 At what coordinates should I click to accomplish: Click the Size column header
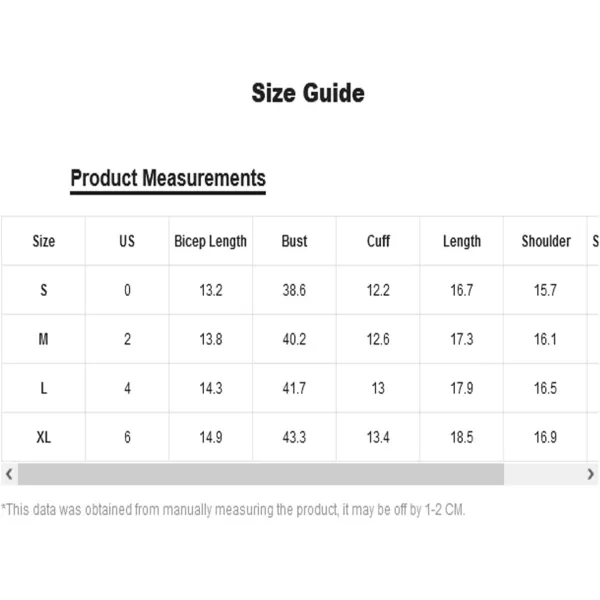pos(44,241)
